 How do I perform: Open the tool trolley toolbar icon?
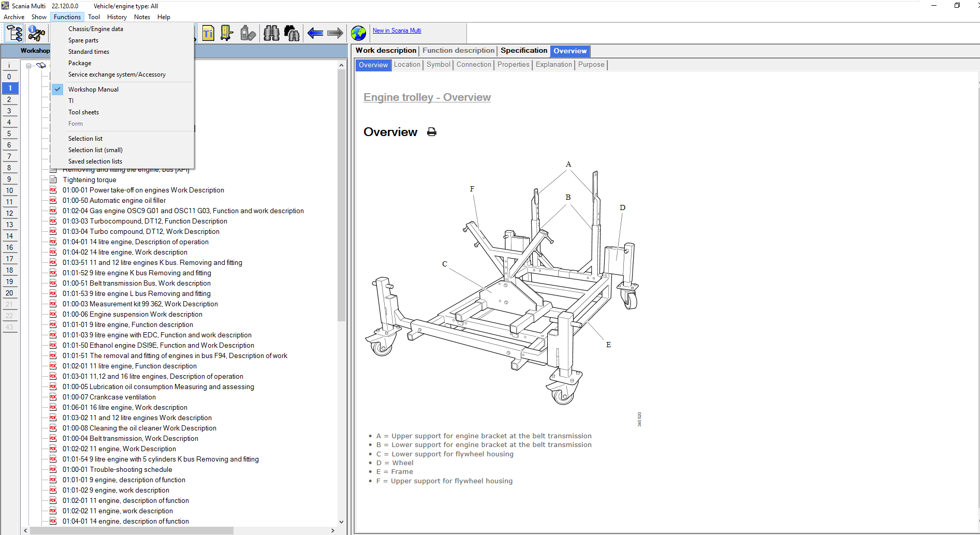point(227,34)
